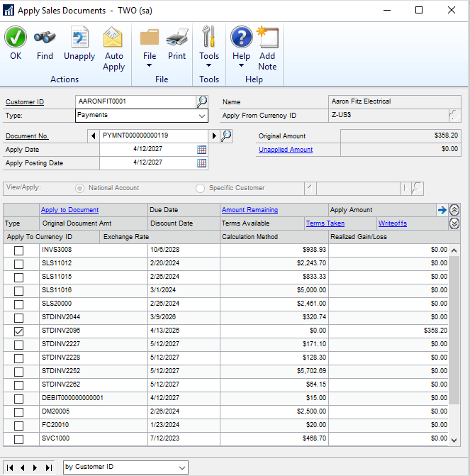Click the Print printer icon
This screenshot has width=470, height=476.
coord(177,38)
